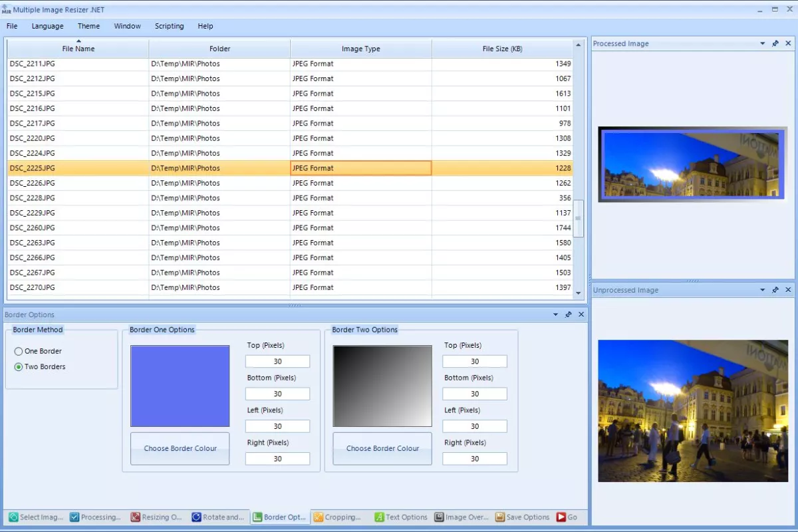Pin the Unprocessed Image panel
798x532 pixels.
775,290
